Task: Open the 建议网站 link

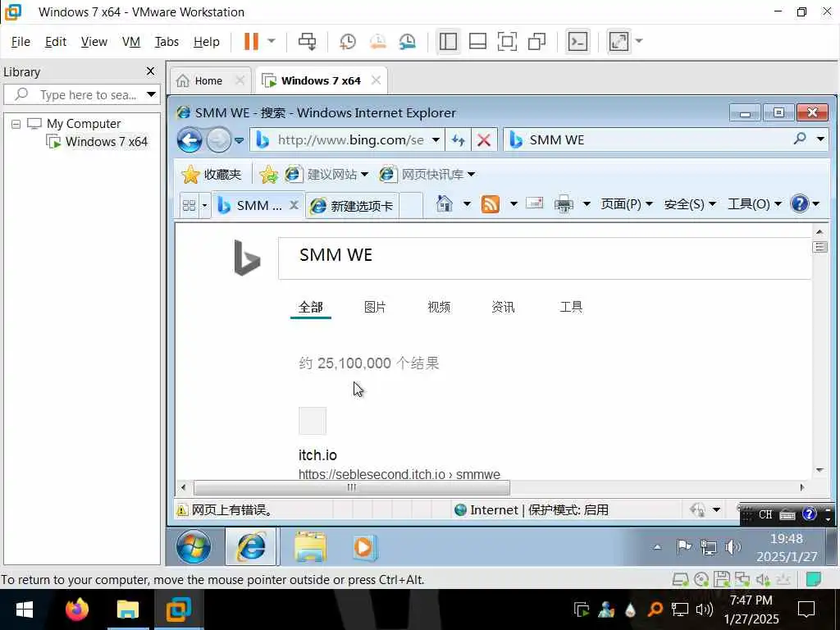Action: [326, 175]
